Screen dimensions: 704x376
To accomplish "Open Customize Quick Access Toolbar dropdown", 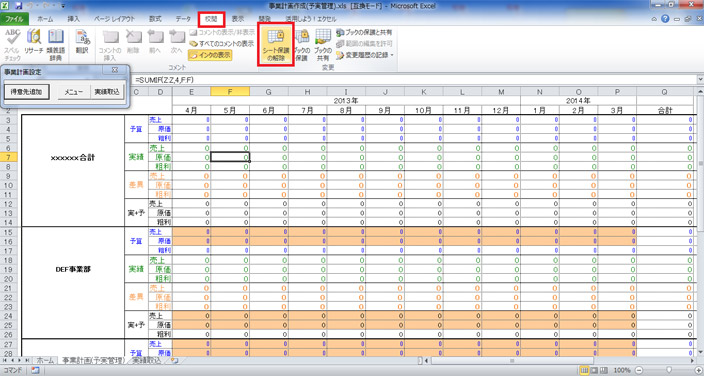I will [63, 6].
